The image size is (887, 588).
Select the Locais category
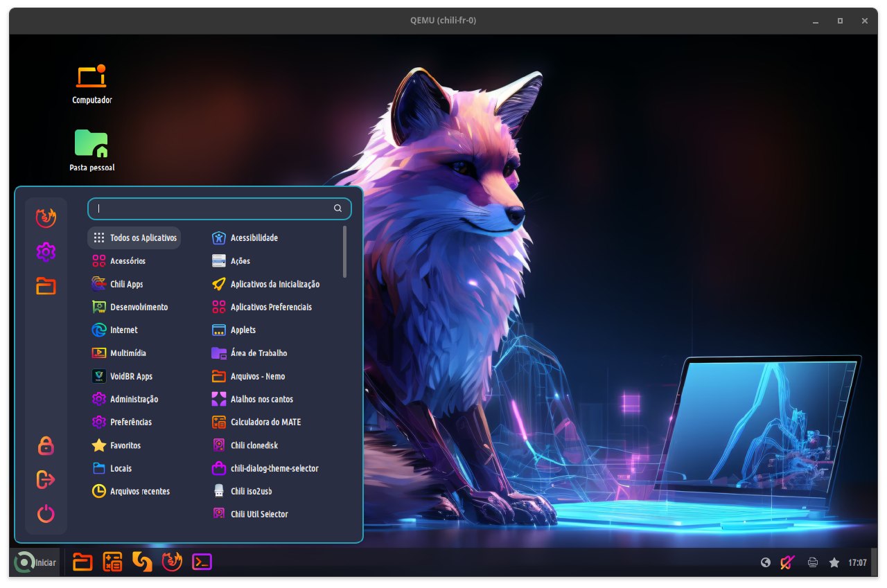(x=134, y=468)
